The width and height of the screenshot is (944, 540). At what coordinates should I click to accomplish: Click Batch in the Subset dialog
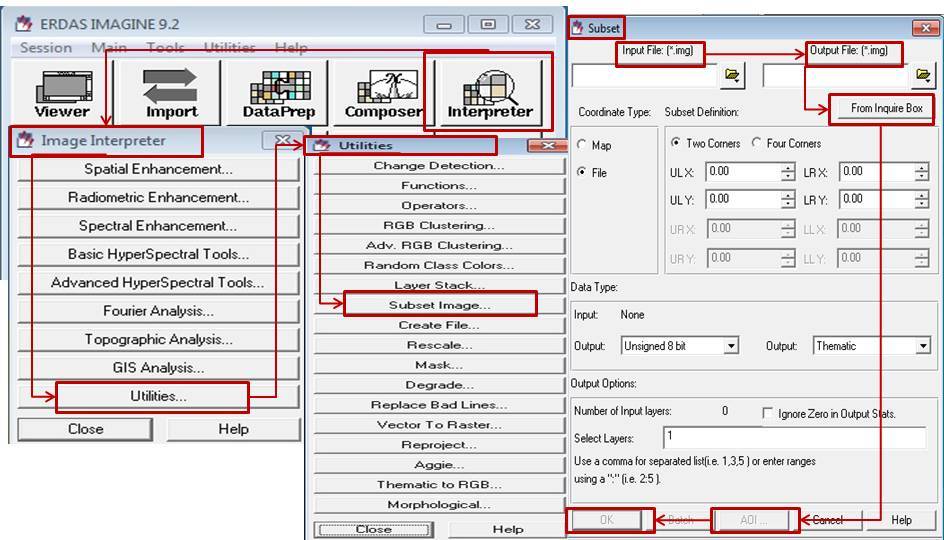point(680,520)
